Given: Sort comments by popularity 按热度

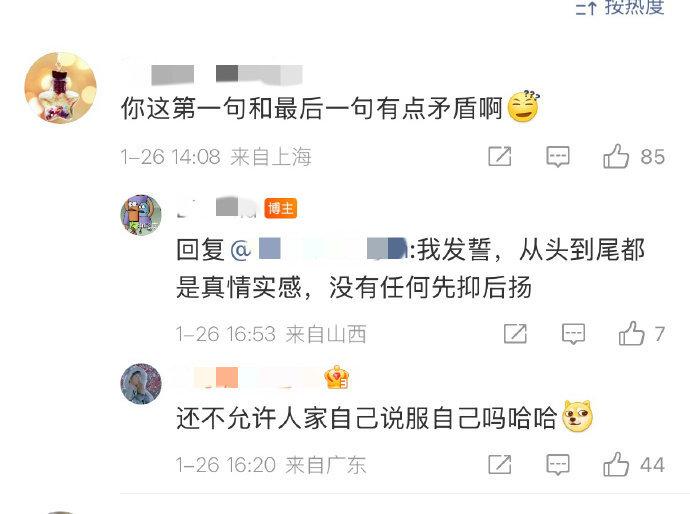Looking at the screenshot, I should [x=620, y=7].
